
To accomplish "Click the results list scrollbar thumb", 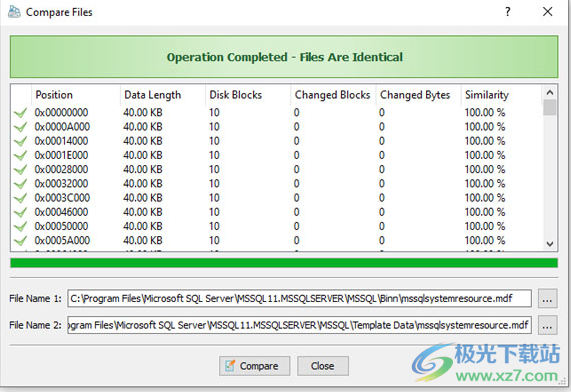I will click(550, 107).
